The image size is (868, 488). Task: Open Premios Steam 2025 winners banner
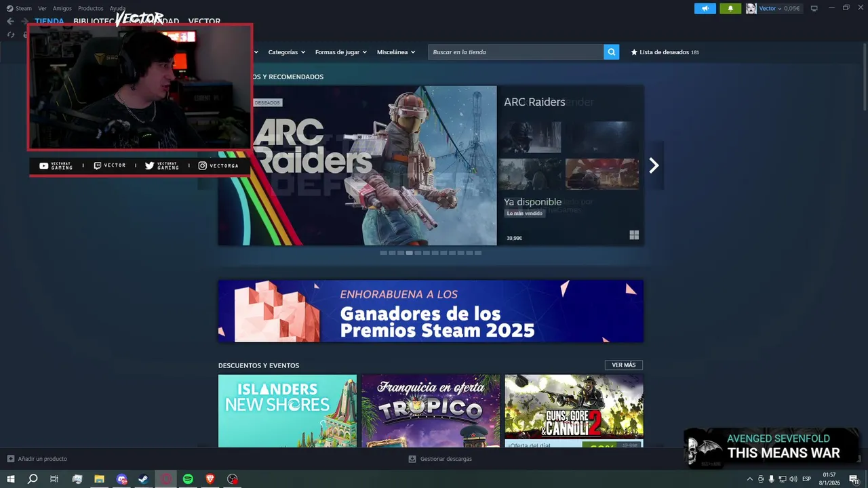431,311
